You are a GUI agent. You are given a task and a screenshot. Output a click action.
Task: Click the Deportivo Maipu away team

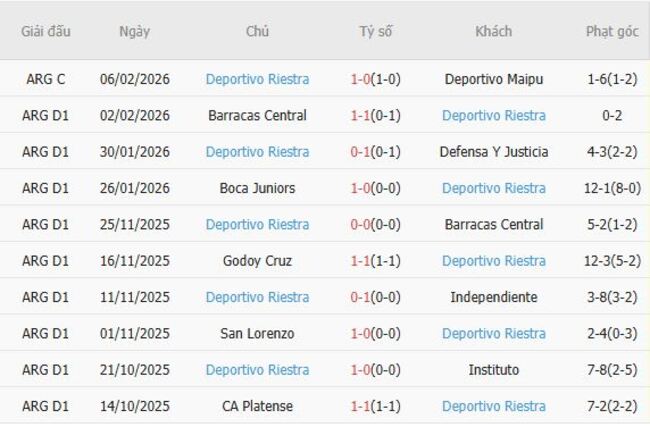[494, 79]
